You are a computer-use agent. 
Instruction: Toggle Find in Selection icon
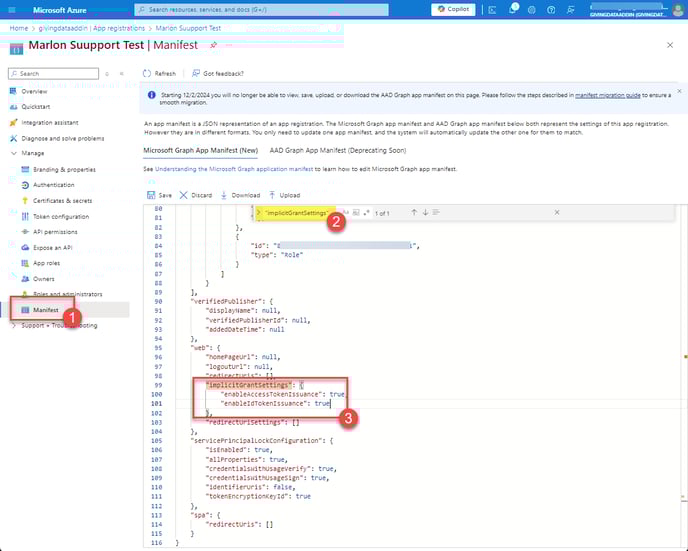pyautogui.click(x=436, y=212)
